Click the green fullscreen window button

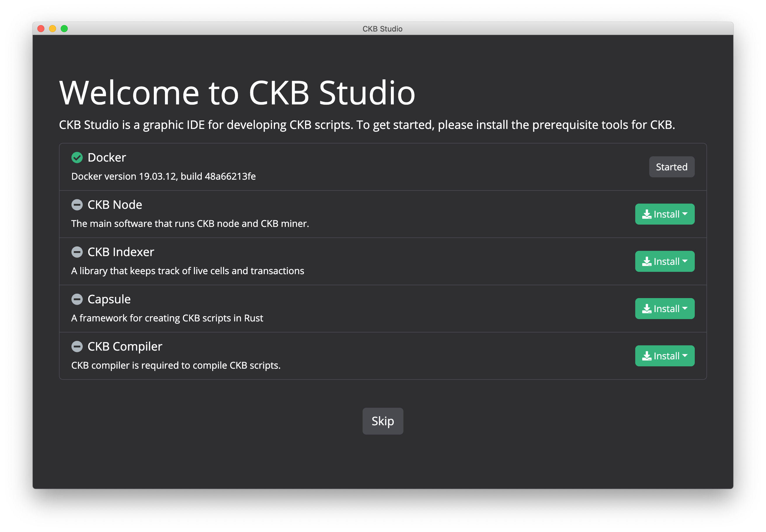point(65,29)
